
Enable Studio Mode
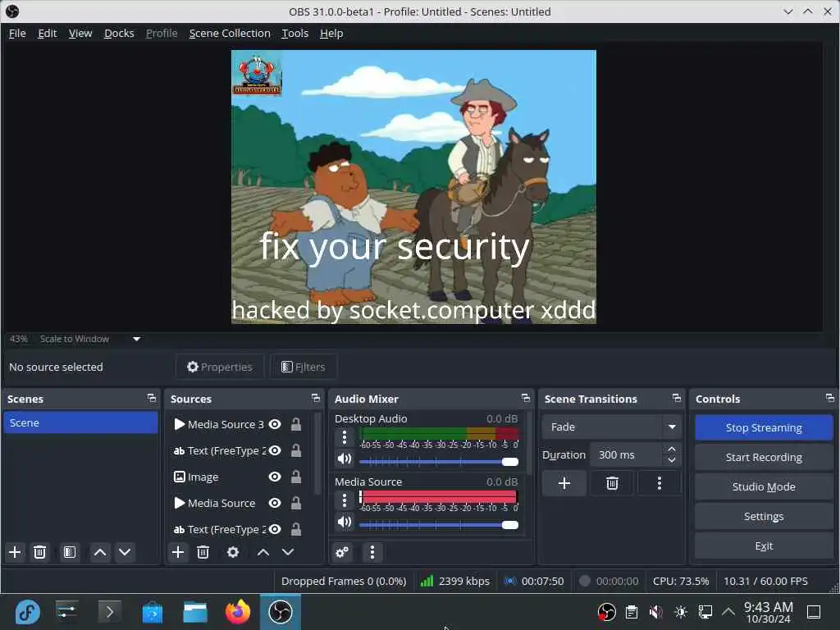(764, 486)
